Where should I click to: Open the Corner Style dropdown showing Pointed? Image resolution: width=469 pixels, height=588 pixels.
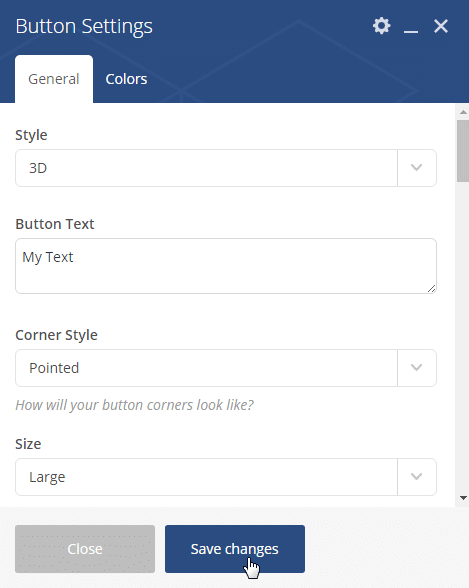point(226,368)
